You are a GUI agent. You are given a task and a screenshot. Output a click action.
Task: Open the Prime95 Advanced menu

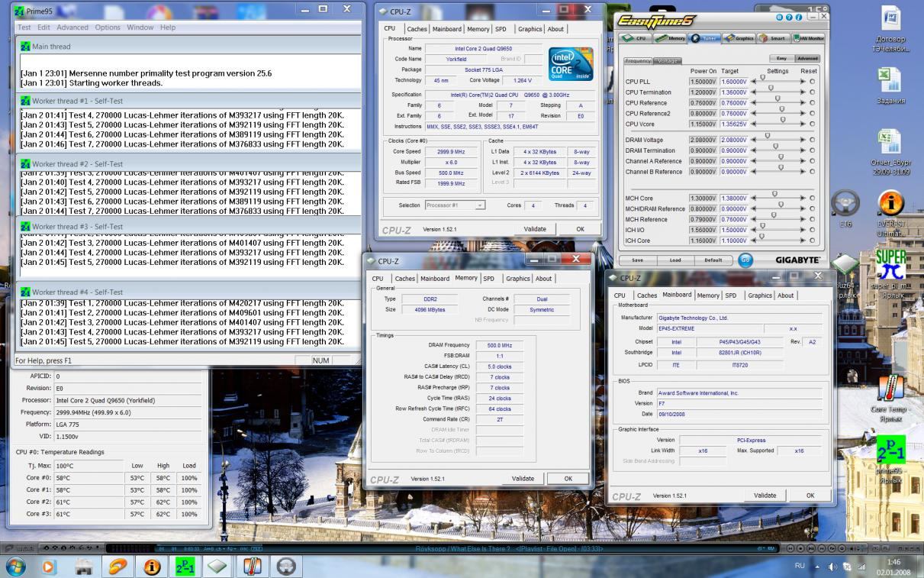click(x=72, y=27)
